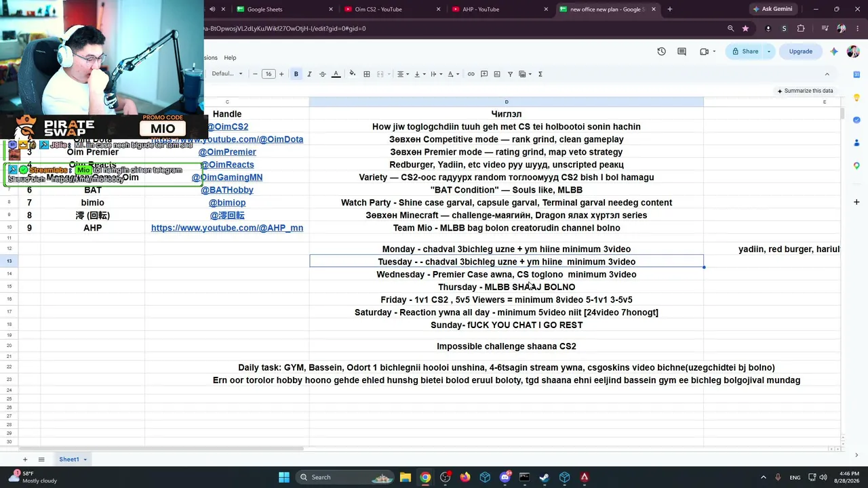Open a new browser tab
The height and width of the screenshot is (488, 868).
click(x=669, y=9)
